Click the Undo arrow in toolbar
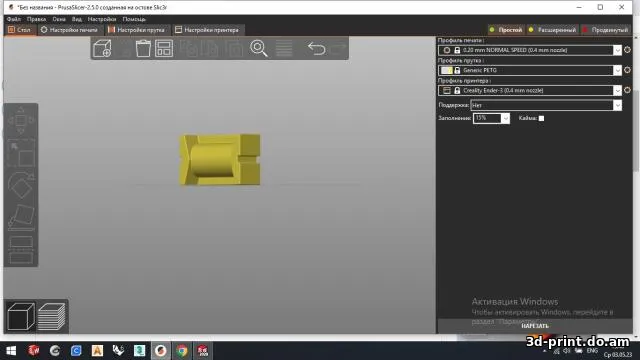 [316, 49]
